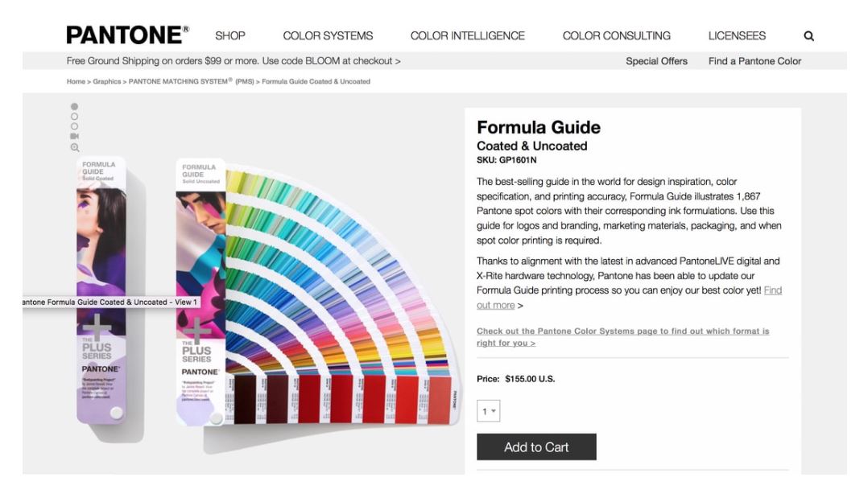This screenshot has width=868, height=502.
Task: Open the Pantone Color Systems page link
Action: pos(622,336)
